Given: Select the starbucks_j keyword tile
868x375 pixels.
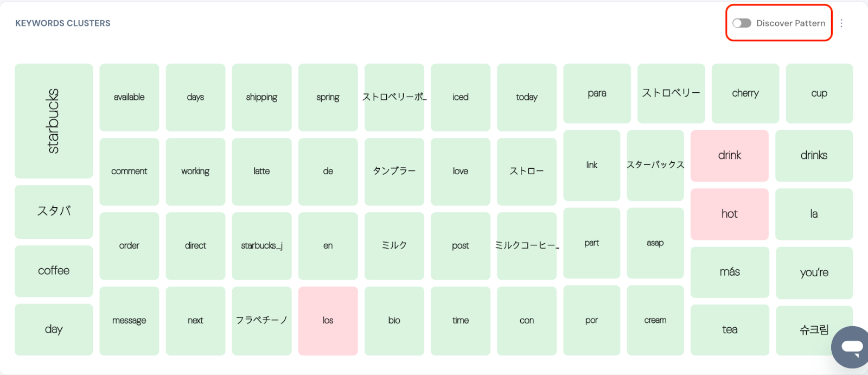Looking at the screenshot, I should pyautogui.click(x=261, y=246).
